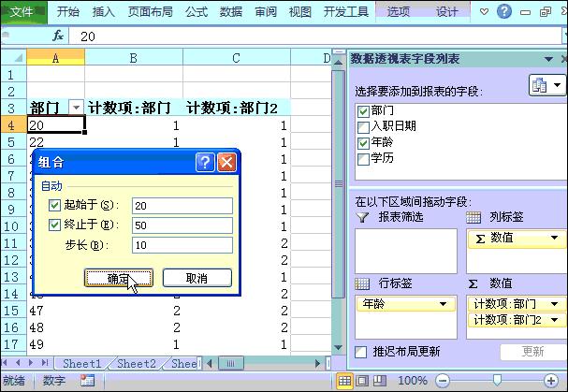Click the heart-shaped ribbon minimize icon
This screenshot has height=392, width=568.
(484, 12)
